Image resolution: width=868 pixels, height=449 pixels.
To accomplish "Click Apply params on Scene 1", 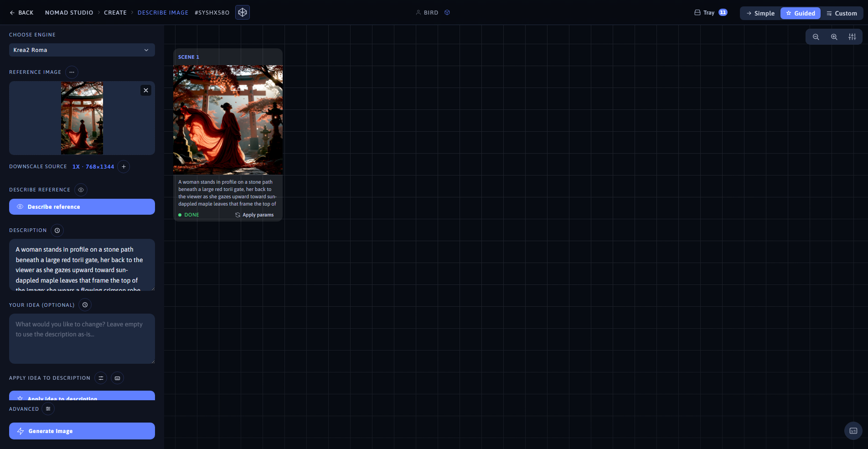I will tap(254, 215).
